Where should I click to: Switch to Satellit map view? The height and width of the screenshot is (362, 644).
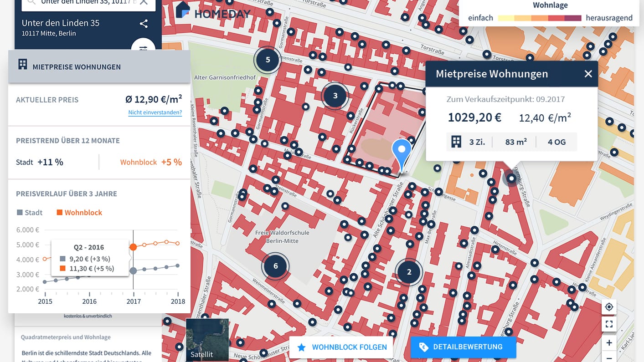click(x=207, y=340)
